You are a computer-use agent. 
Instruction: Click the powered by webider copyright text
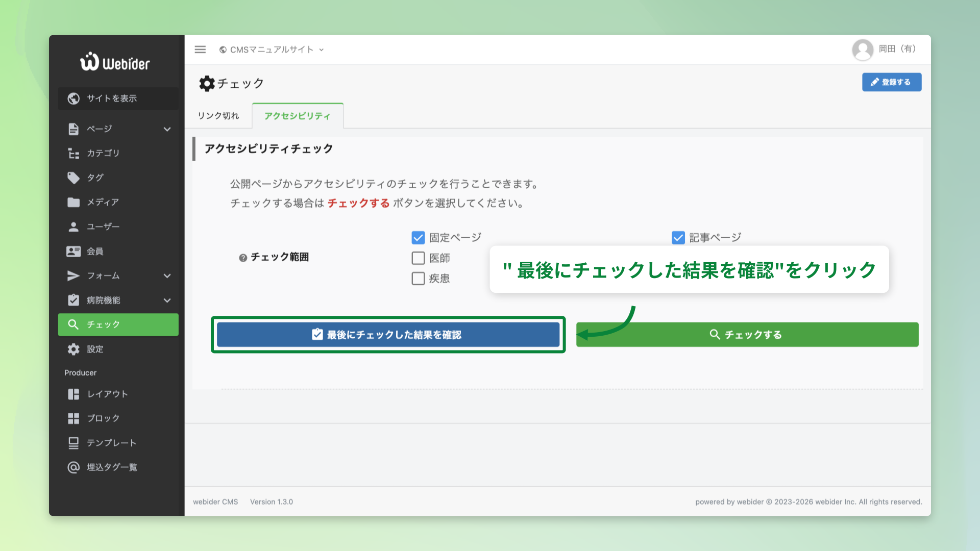[808, 502]
